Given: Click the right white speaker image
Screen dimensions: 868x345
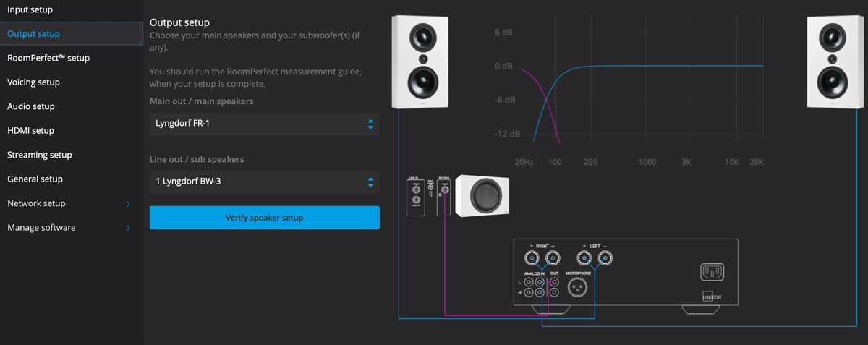Looking at the screenshot, I should pos(835,62).
